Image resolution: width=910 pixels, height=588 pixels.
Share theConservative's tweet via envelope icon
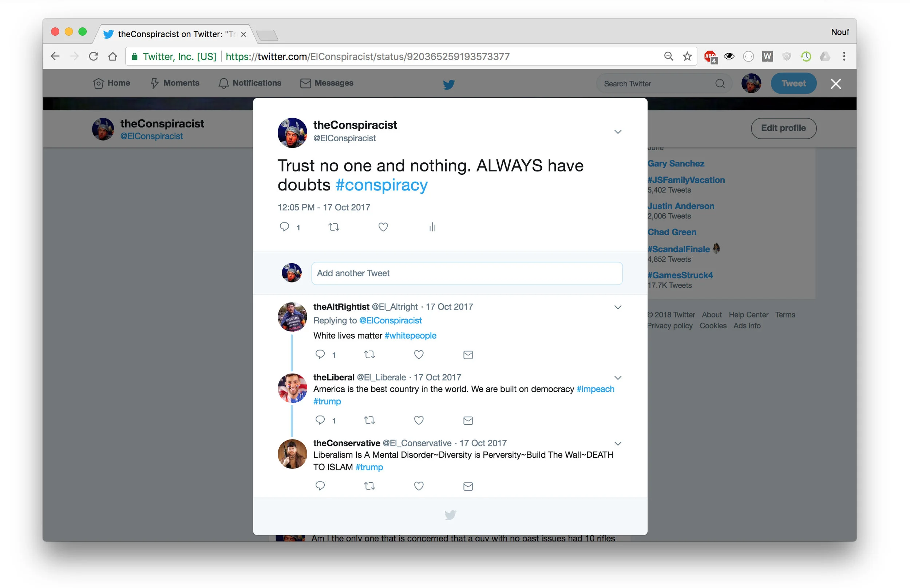pos(468,486)
